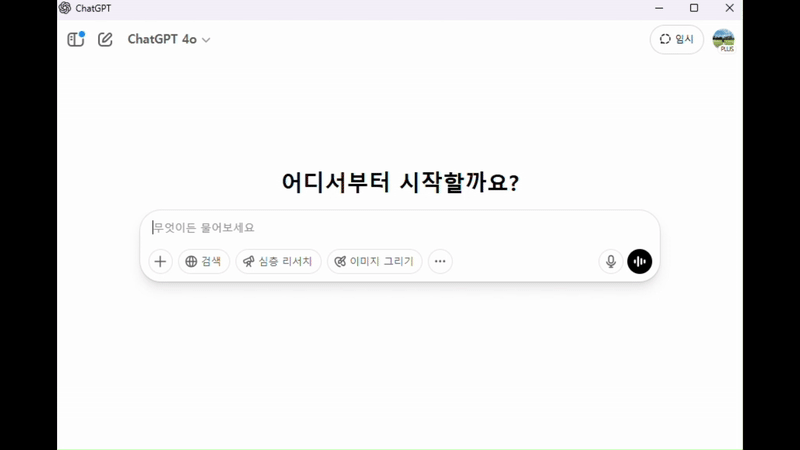The height and width of the screenshot is (450, 800).
Task: Enable the 검색 web search option
Action: coord(204,261)
